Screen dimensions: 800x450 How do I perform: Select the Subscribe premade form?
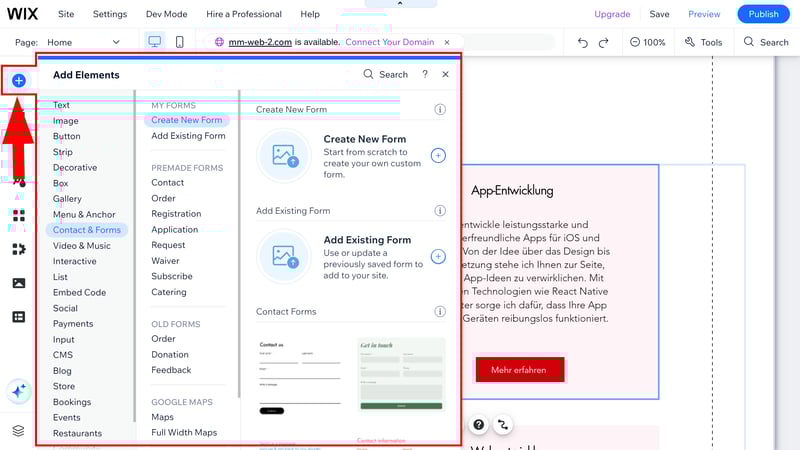[172, 276]
